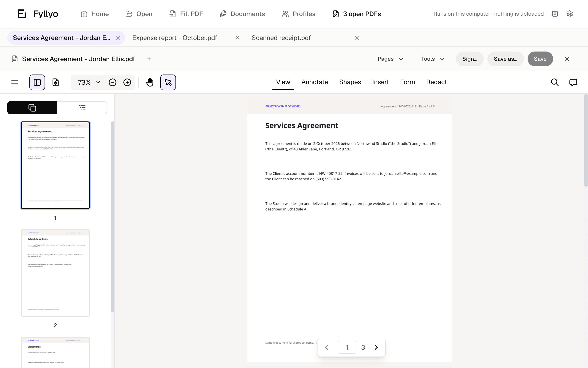This screenshot has width=588, height=368.
Task: Open the Redact tab
Action: pos(436,82)
